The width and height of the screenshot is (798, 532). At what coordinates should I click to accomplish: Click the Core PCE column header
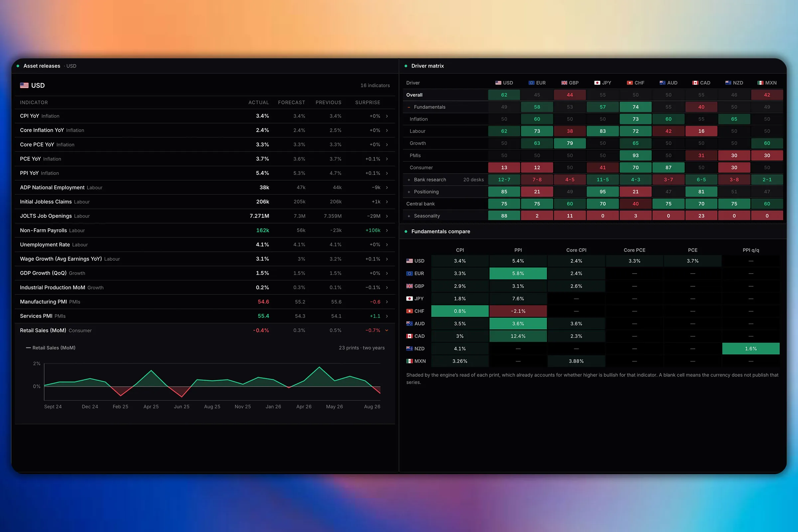pyautogui.click(x=634, y=250)
